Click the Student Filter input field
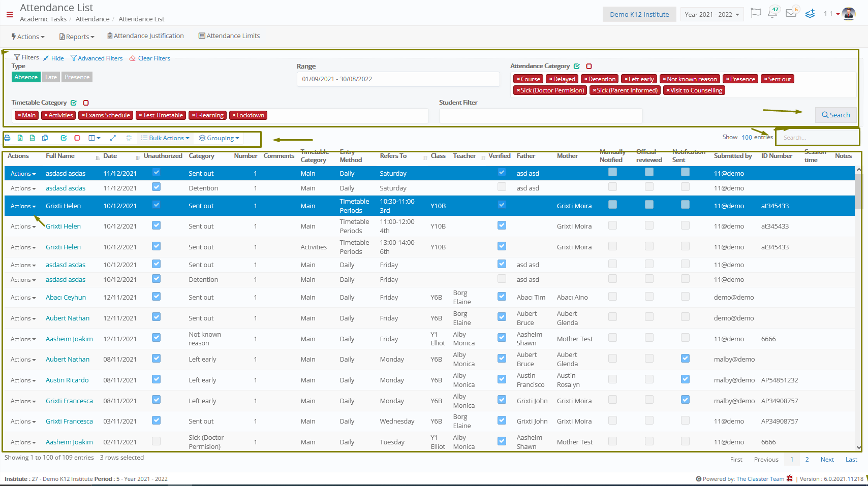The height and width of the screenshot is (486, 868). click(541, 115)
